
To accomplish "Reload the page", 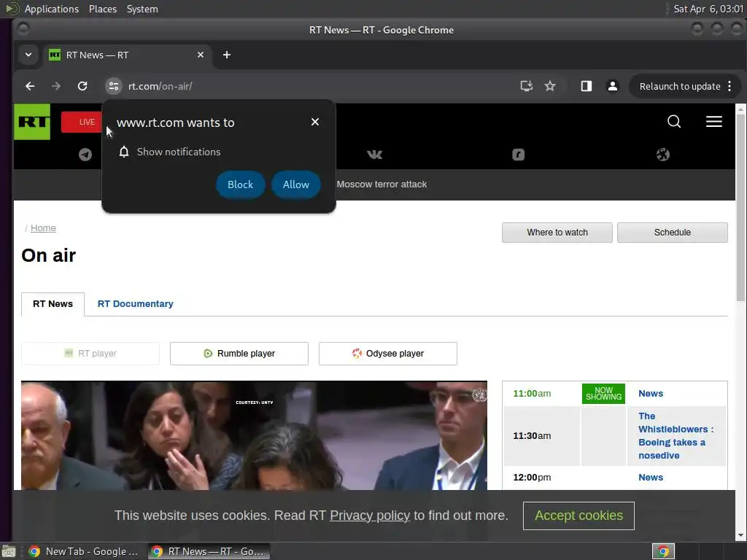I will tap(82, 86).
